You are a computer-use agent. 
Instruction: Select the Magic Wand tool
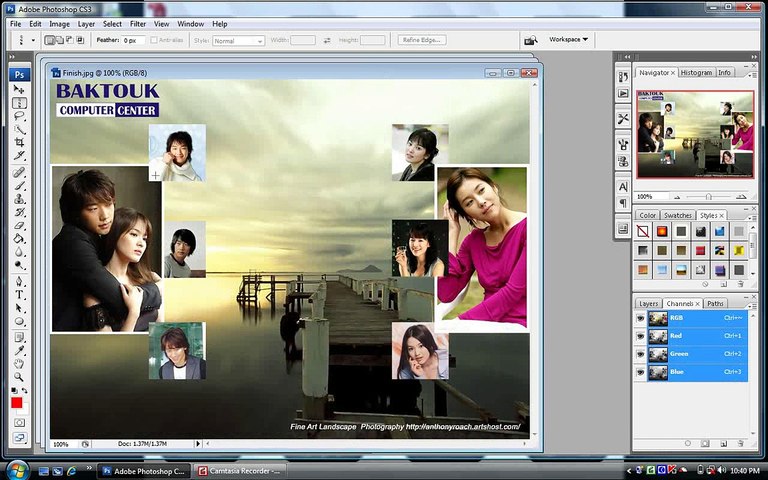19,129
